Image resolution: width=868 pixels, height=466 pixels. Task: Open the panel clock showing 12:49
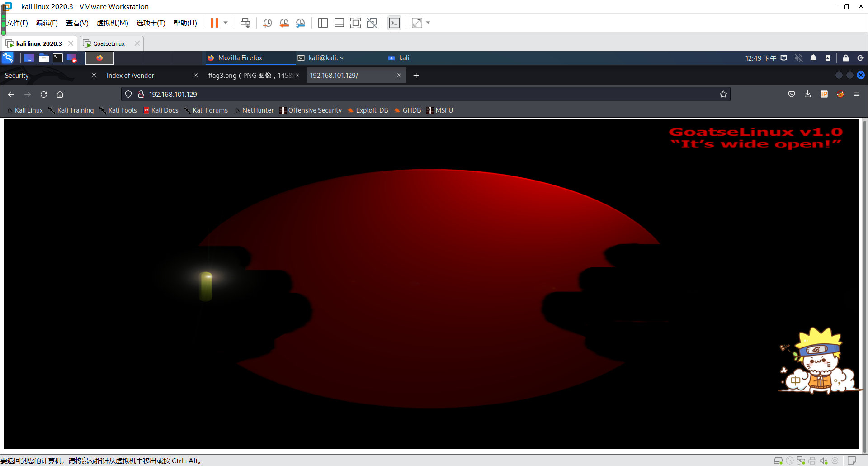pos(760,58)
